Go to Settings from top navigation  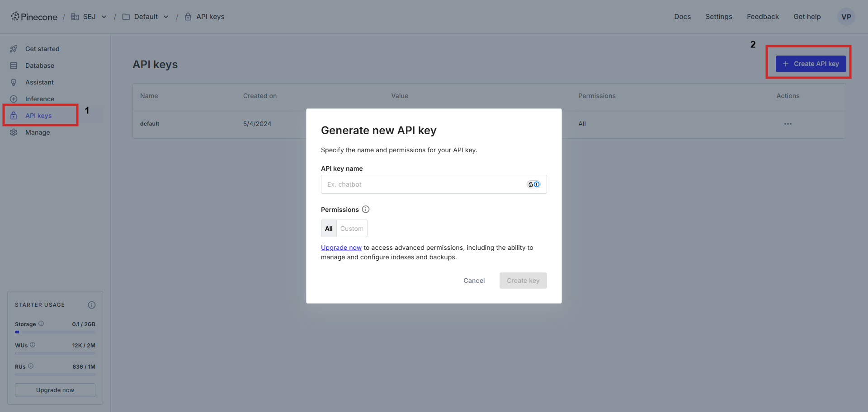coord(719,16)
